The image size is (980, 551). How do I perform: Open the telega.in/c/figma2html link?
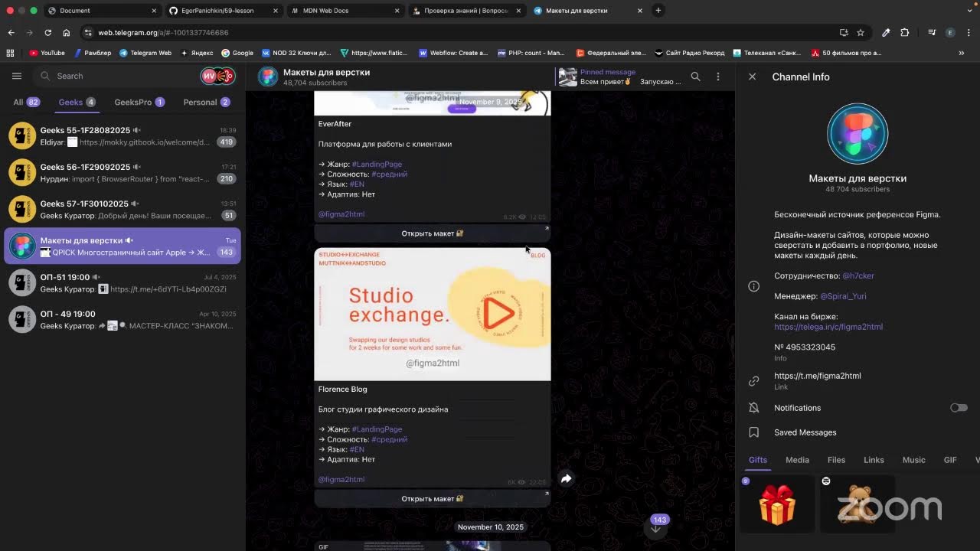click(828, 327)
